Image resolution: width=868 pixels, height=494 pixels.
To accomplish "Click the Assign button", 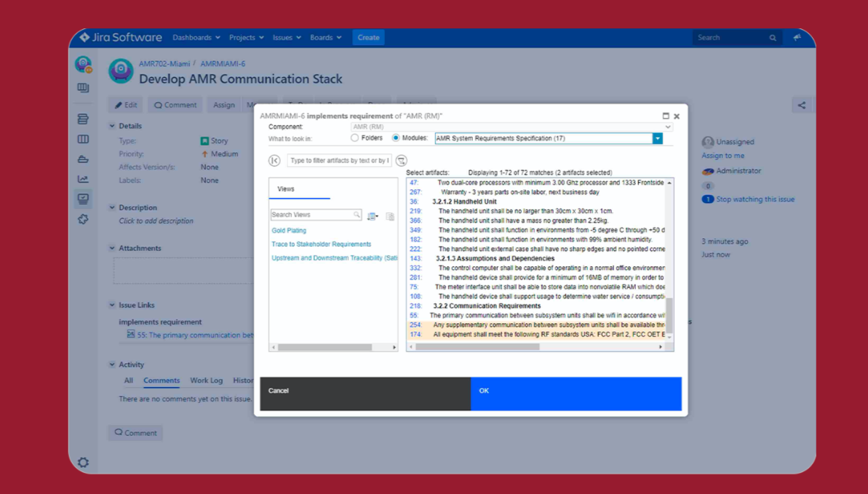I will coord(223,105).
